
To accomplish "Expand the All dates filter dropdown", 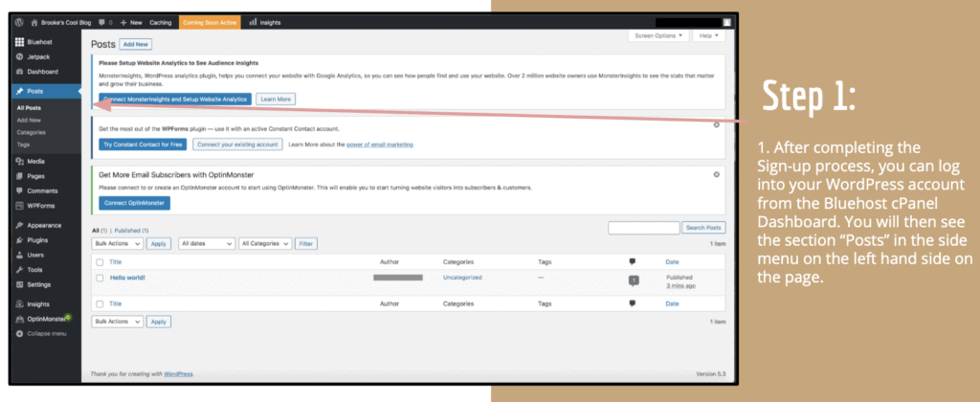I will tap(206, 244).
